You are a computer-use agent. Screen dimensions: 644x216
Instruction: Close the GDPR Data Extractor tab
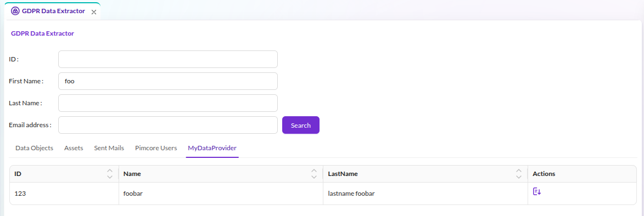[94, 12]
